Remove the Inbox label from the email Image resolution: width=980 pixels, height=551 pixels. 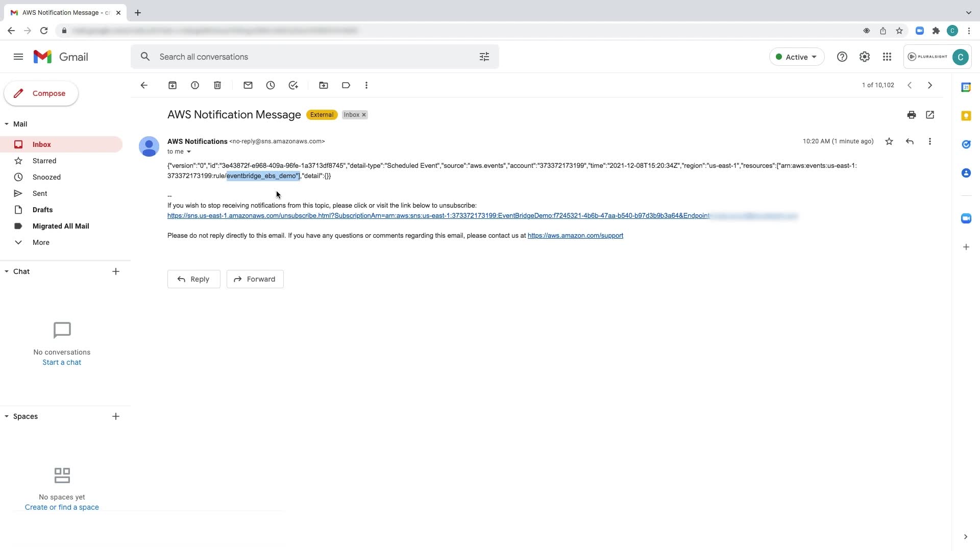click(x=364, y=115)
